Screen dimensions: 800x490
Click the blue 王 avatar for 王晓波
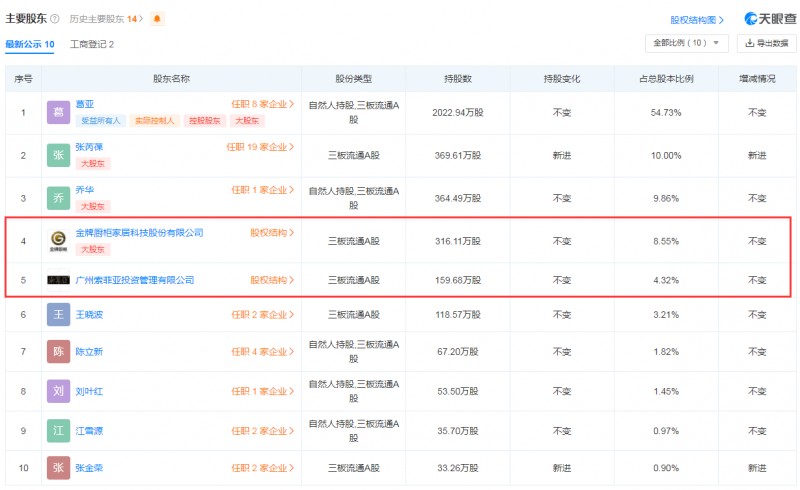(x=60, y=315)
